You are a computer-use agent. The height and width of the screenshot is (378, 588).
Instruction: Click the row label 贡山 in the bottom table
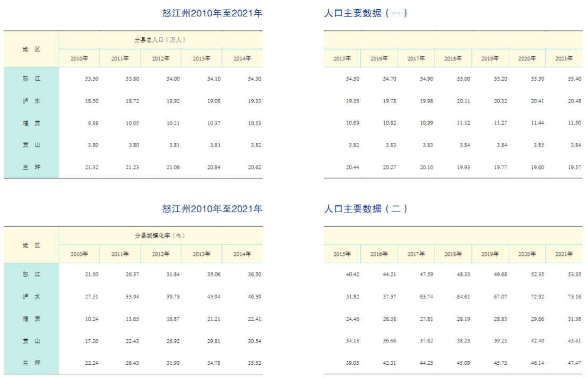pyautogui.click(x=31, y=340)
